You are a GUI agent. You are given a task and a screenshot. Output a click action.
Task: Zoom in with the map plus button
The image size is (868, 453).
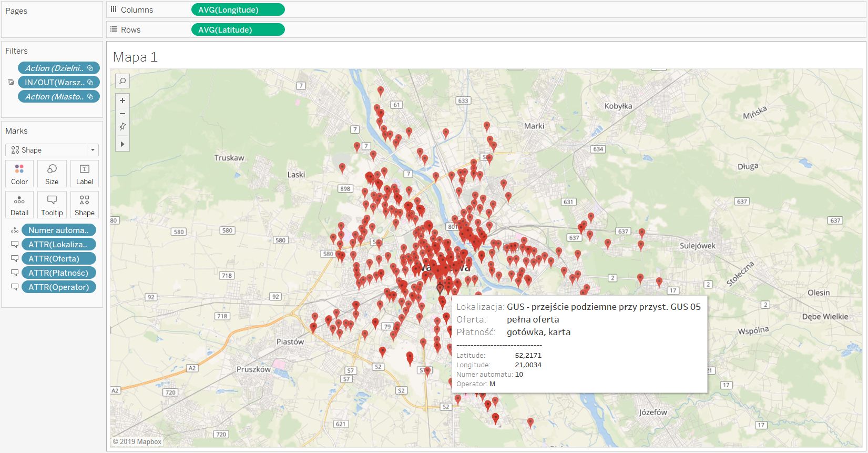(122, 100)
